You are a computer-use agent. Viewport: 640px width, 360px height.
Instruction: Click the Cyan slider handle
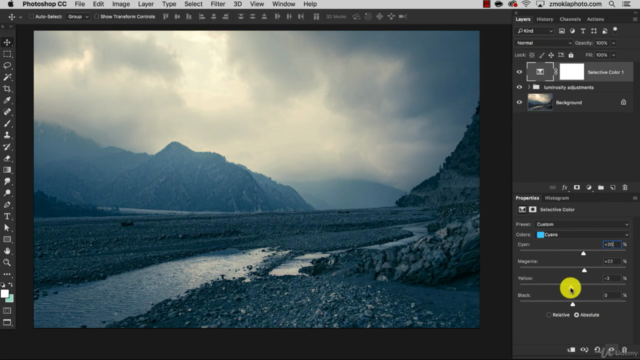click(x=583, y=253)
